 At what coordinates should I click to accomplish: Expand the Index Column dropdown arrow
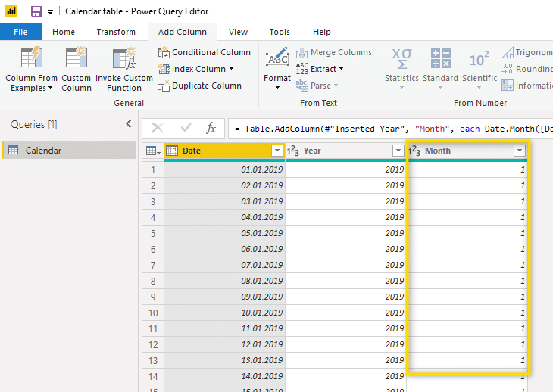[x=231, y=69]
